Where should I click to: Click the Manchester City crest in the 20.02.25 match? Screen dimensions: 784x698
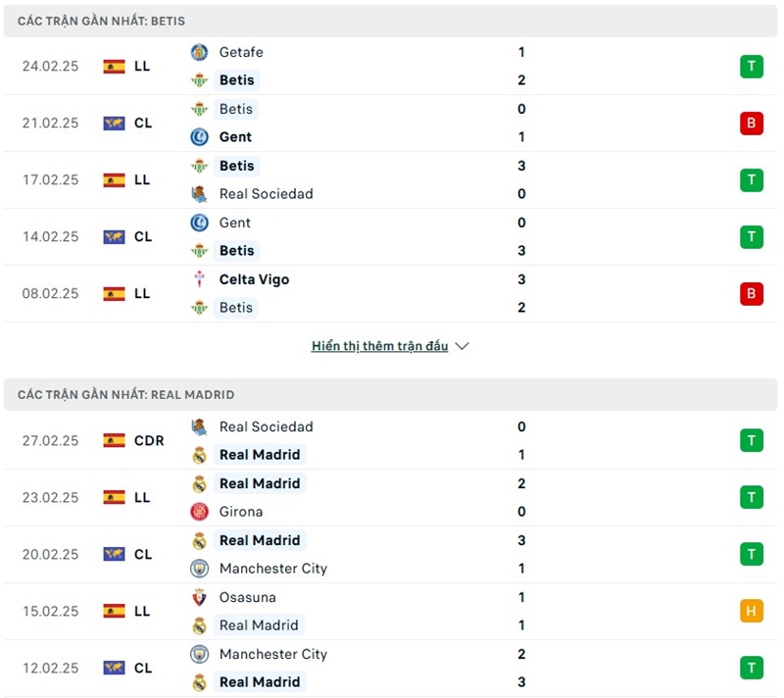tap(199, 568)
